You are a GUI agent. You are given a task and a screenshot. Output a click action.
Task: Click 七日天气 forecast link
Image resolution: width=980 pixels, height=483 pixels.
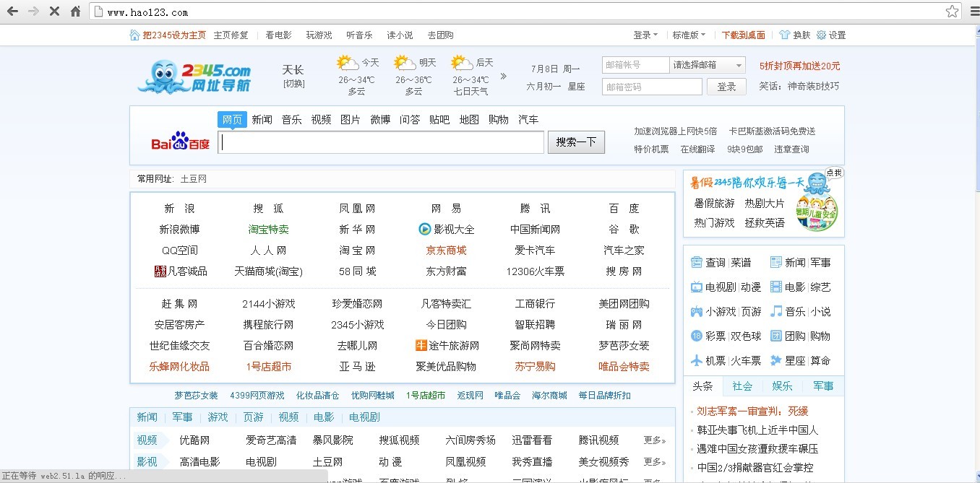point(470,91)
